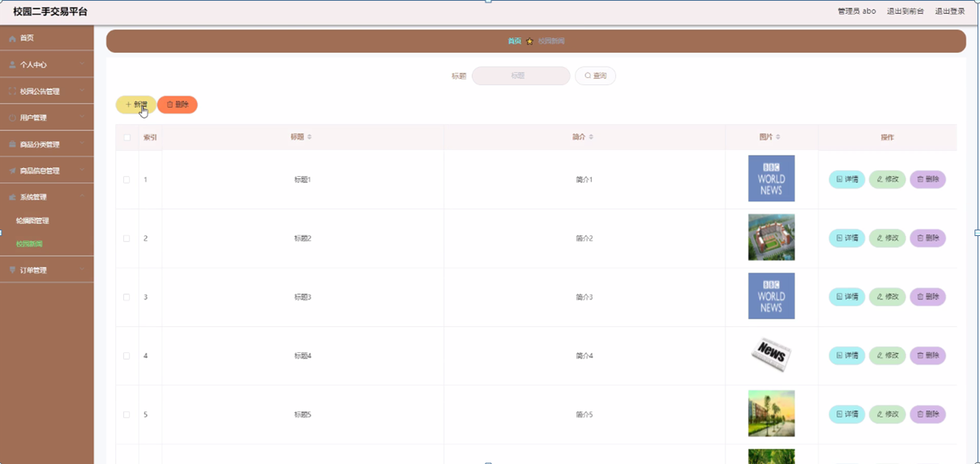Open BBC World News thumbnail in row 标题3
The width and height of the screenshot is (980, 464).
coord(772,296)
